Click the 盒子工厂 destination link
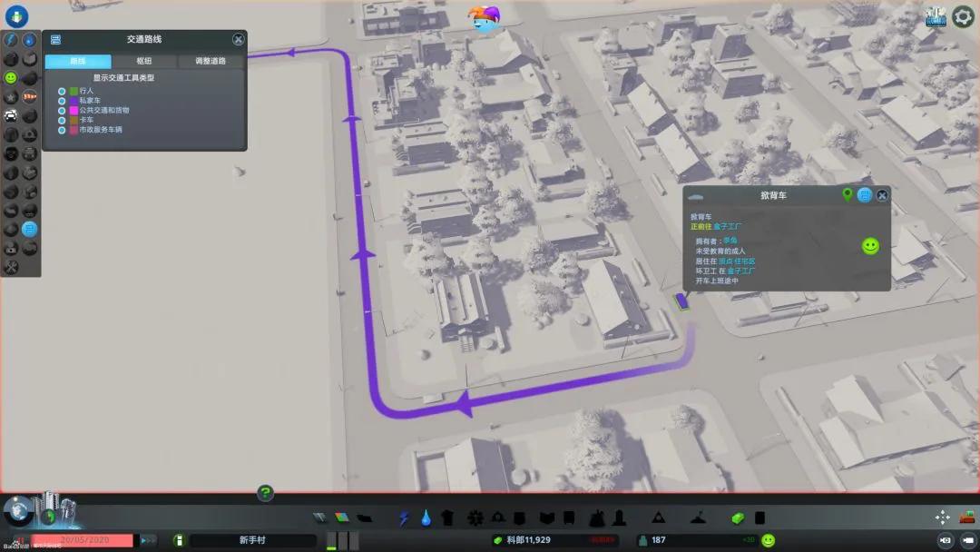This screenshot has height=552, width=980. (x=728, y=226)
